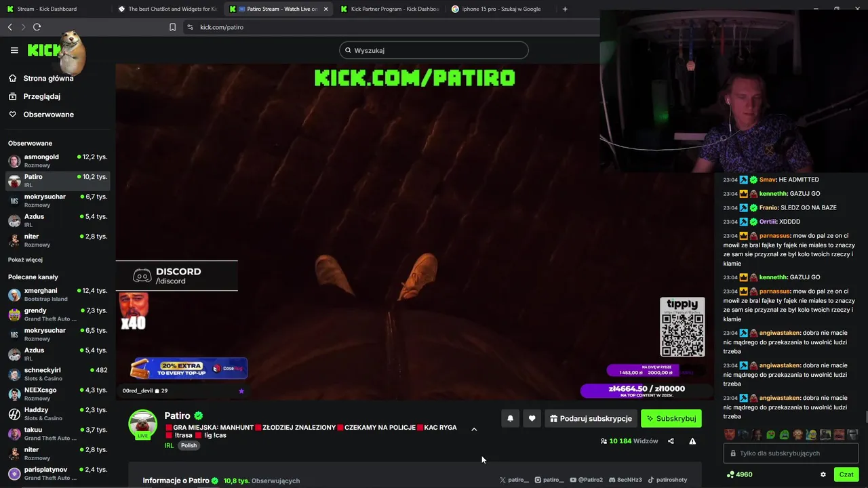The image size is (868, 488).
Task: Click username Franio in chat
Action: (769, 207)
